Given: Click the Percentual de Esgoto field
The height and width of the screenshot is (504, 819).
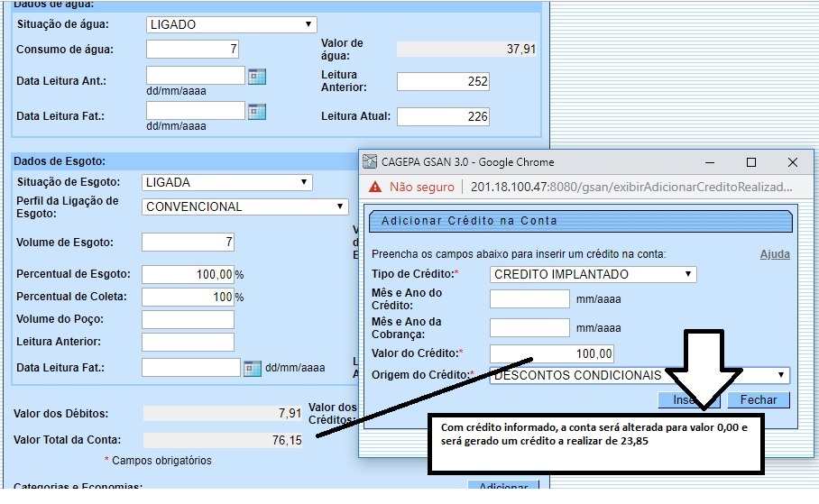Looking at the screenshot, I should 188,274.
